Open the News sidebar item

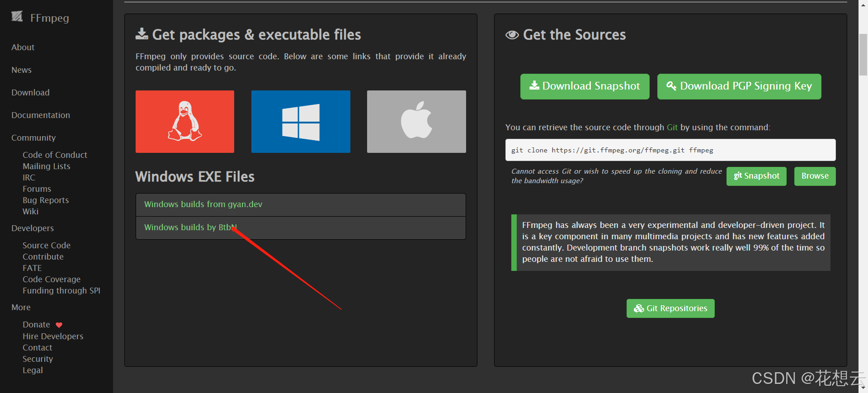(x=21, y=70)
